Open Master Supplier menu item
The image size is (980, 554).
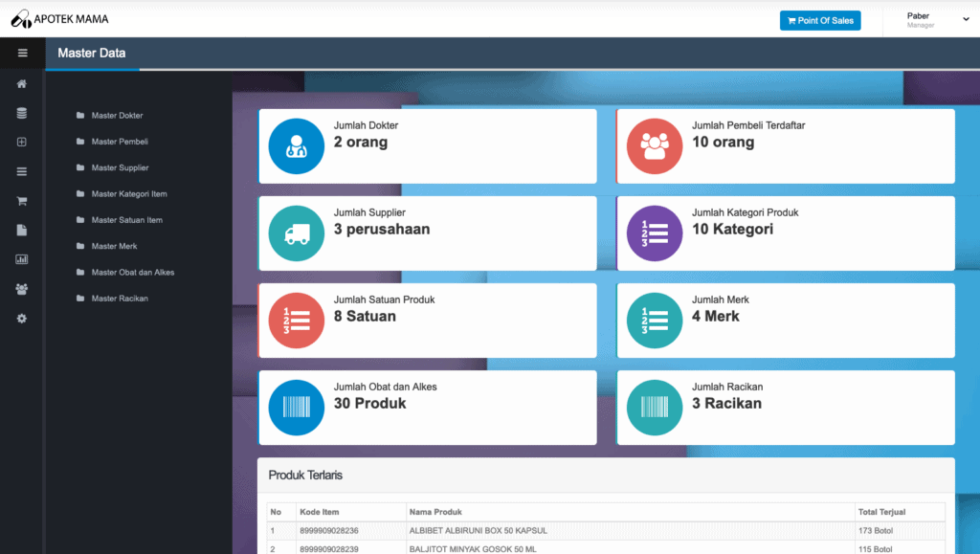click(x=120, y=168)
